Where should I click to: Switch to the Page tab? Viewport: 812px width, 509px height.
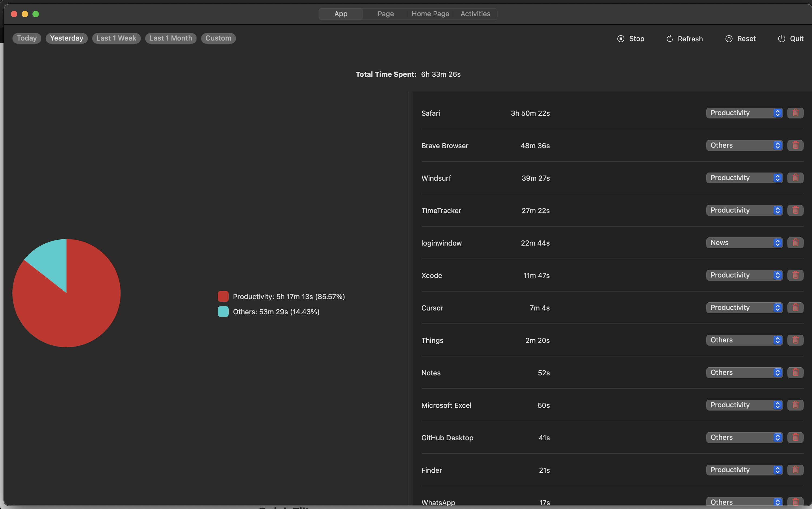385,14
